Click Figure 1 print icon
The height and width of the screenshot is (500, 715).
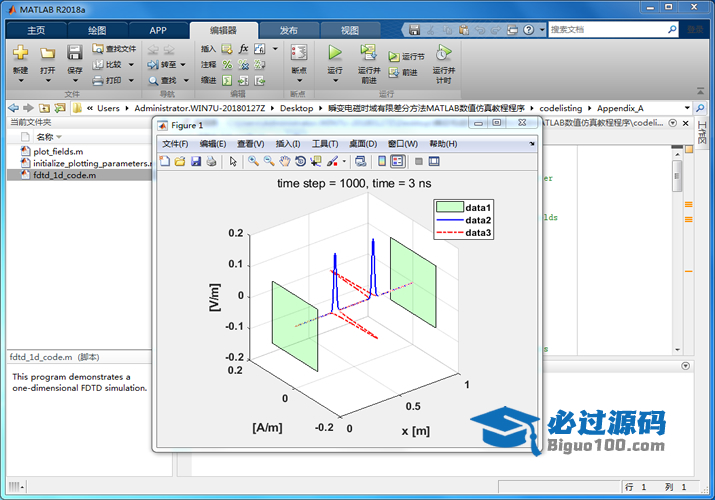pos(211,161)
